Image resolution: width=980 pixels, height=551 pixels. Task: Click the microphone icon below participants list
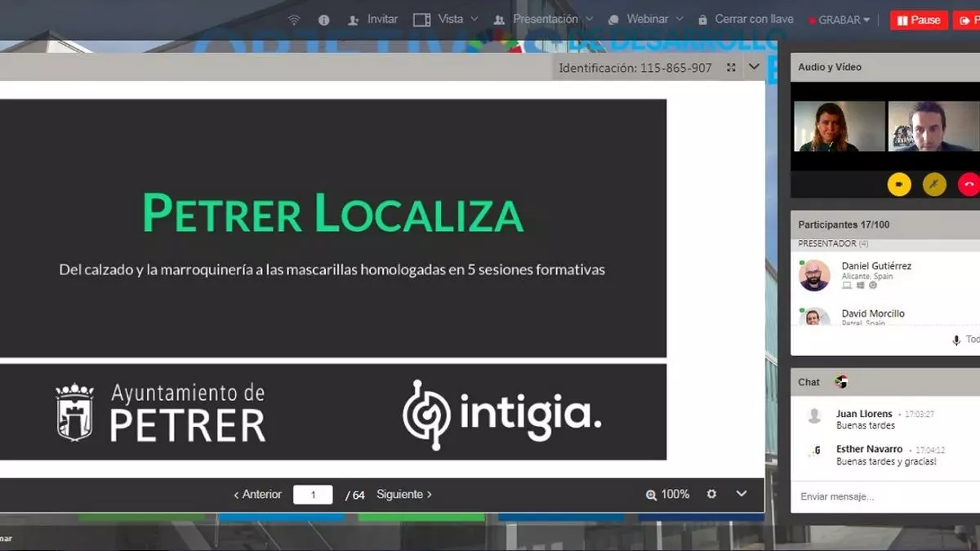956,340
